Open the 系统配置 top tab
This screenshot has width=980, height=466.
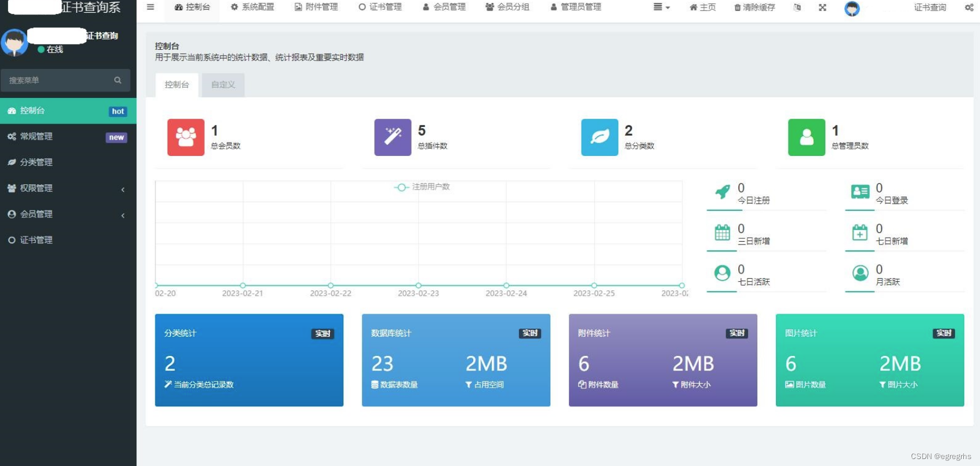[252, 8]
